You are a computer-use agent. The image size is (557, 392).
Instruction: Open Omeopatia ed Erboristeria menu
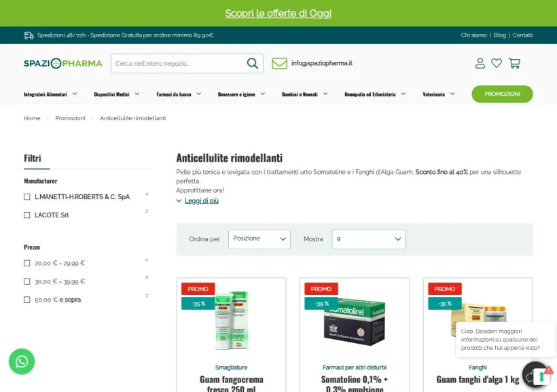pyautogui.click(x=370, y=94)
